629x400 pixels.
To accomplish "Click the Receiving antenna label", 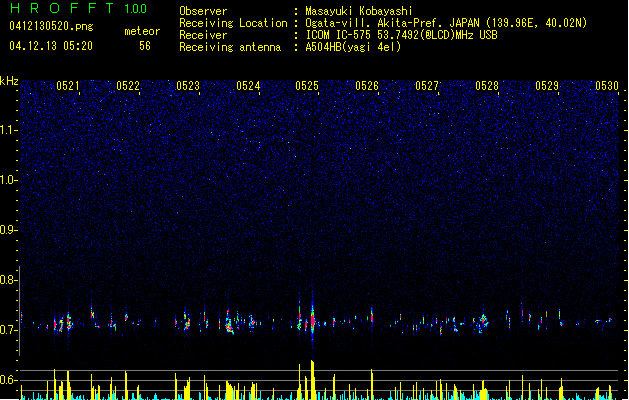I will 230,47.
